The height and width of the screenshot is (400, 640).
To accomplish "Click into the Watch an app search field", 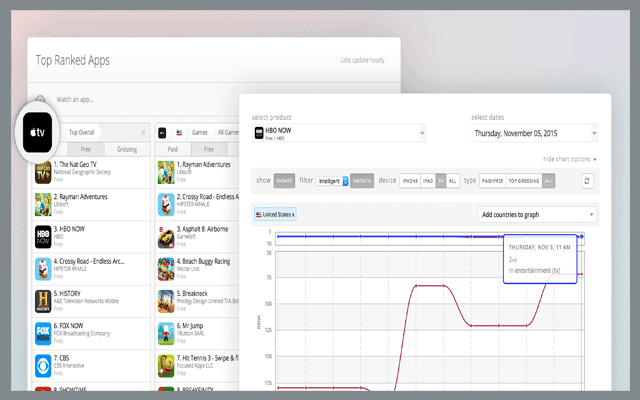I will pos(75,100).
